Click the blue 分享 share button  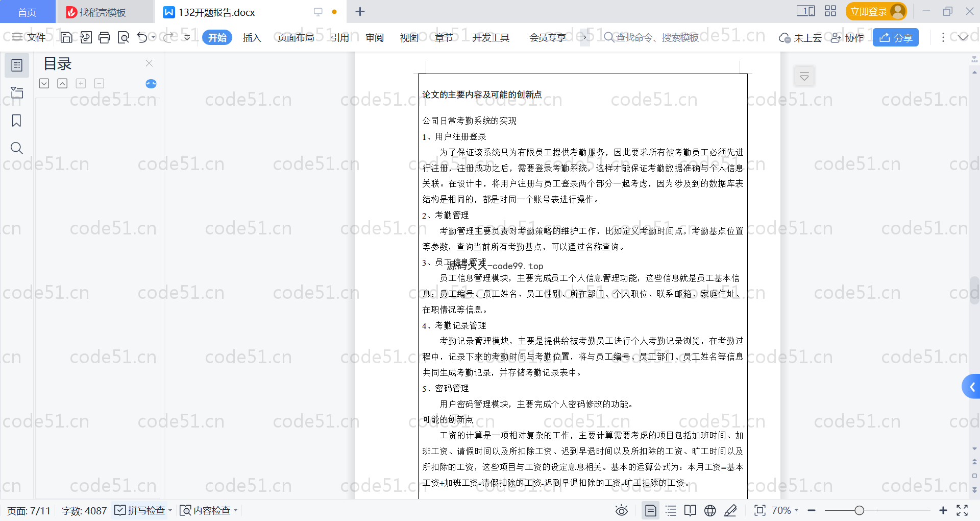pyautogui.click(x=896, y=37)
